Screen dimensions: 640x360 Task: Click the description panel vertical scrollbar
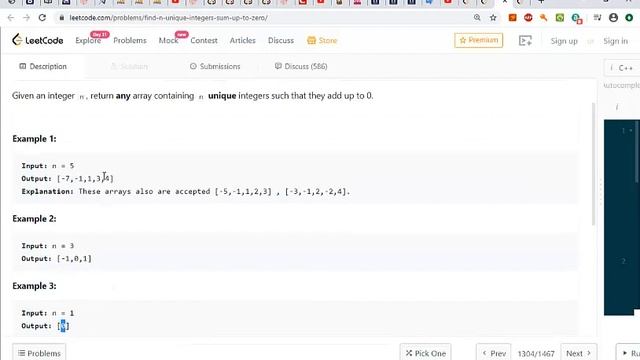click(593, 163)
